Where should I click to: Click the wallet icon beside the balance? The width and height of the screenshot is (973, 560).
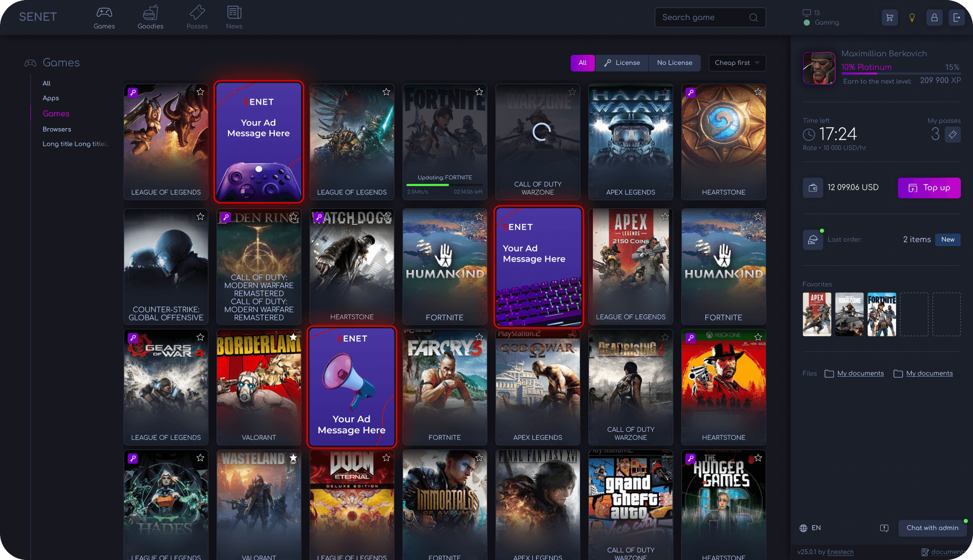(813, 188)
